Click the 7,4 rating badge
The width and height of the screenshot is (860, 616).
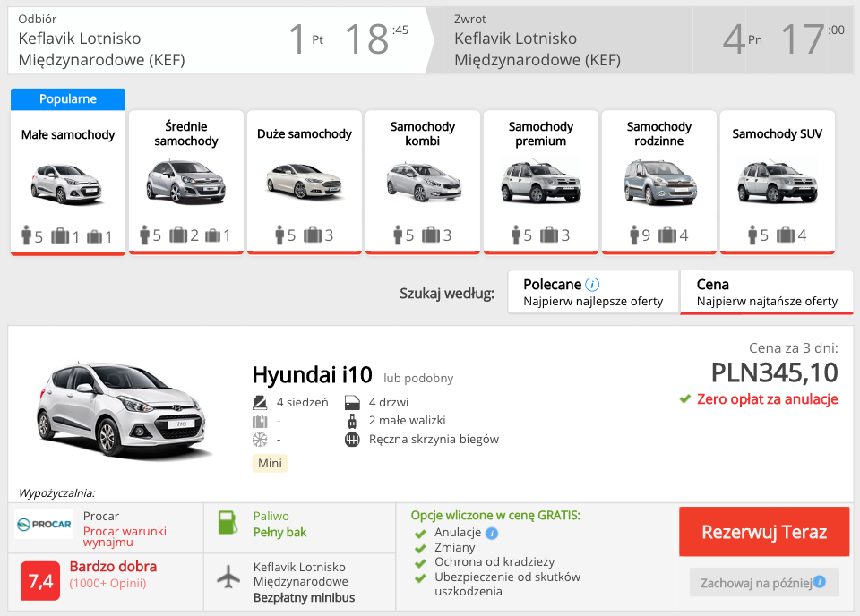(40, 581)
